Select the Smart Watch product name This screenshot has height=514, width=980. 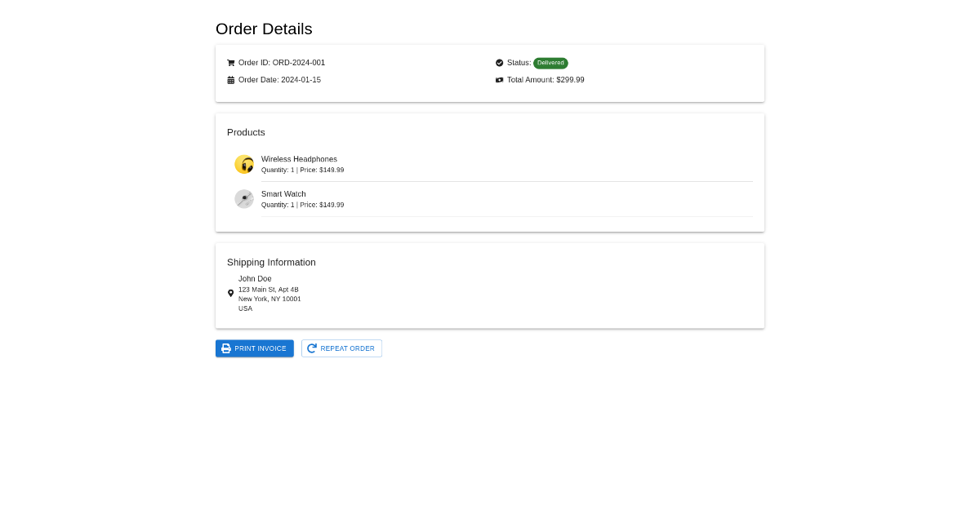(283, 194)
